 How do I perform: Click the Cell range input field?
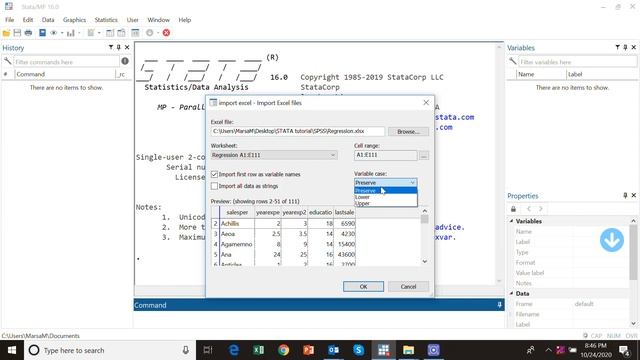[x=386, y=155]
